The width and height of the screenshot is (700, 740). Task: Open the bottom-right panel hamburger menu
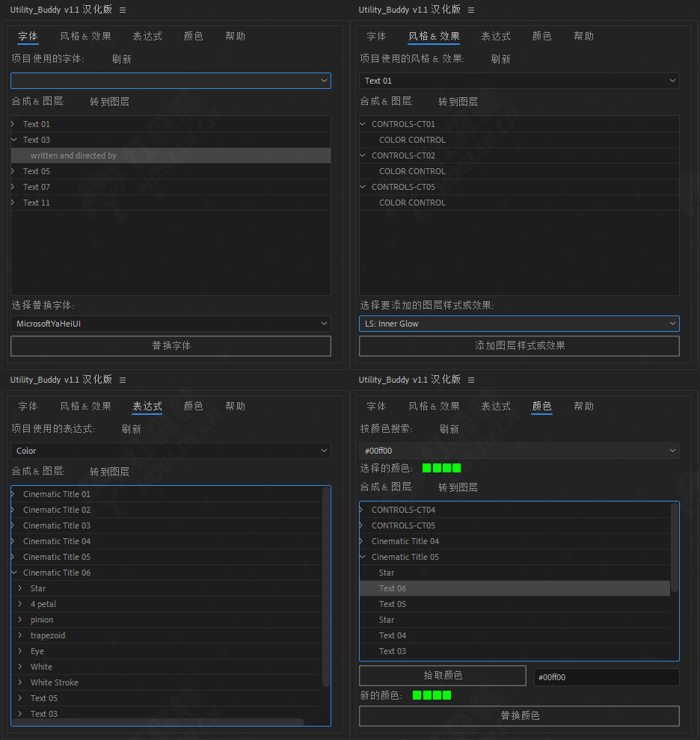point(471,380)
